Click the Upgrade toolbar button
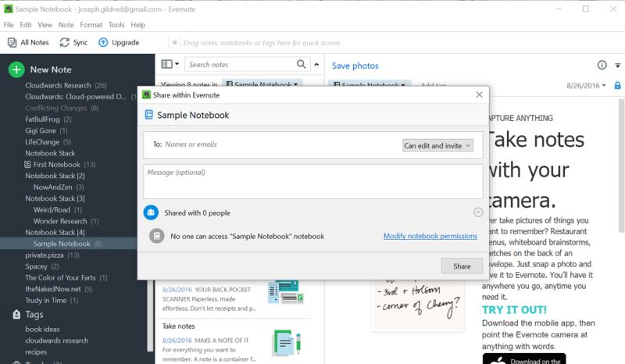This screenshot has height=364, width=625. coord(119,42)
